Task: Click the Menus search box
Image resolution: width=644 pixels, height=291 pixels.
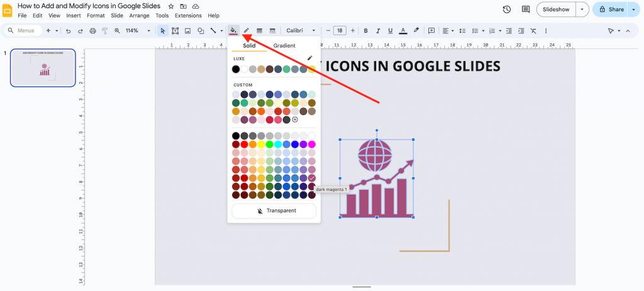Action: tap(24, 31)
